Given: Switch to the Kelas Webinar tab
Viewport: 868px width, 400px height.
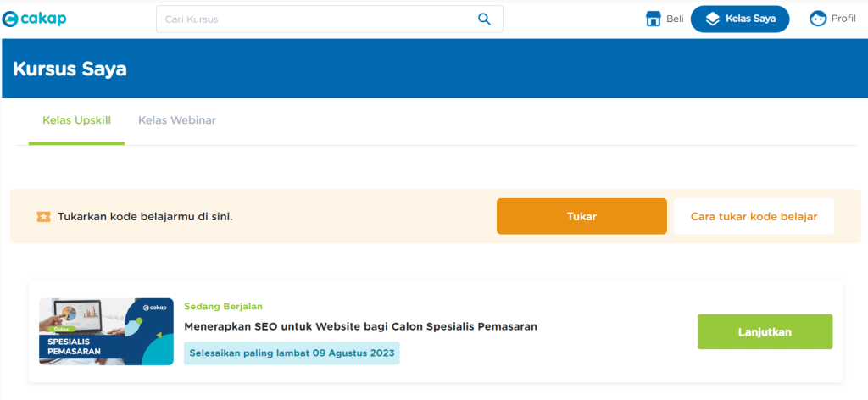Looking at the screenshot, I should coord(177,120).
